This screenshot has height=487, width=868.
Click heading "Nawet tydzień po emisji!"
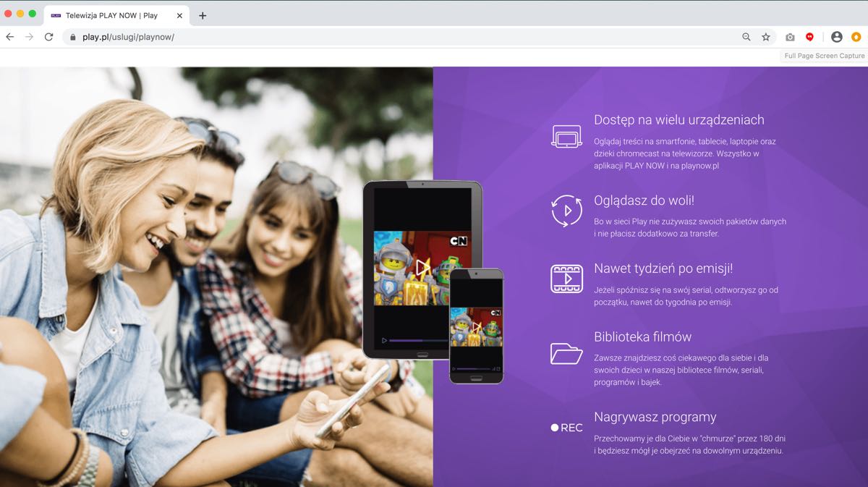pos(663,268)
